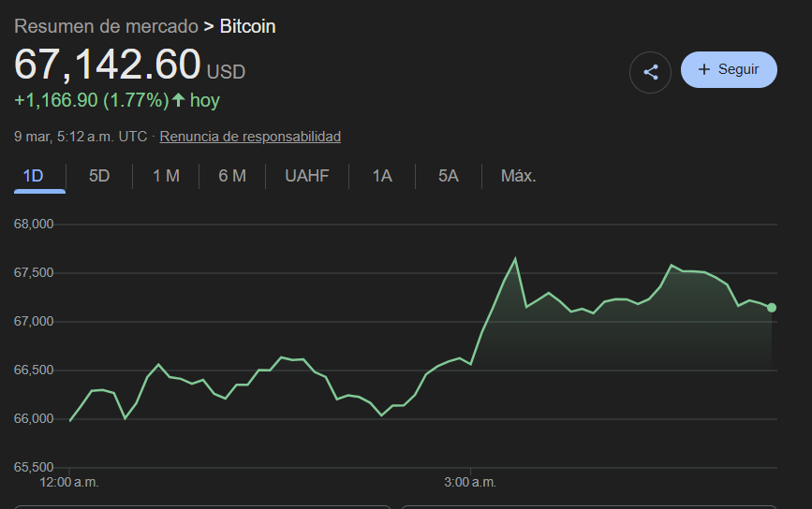Switch to the 5A range tab
This screenshot has height=509, width=812.
[x=449, y=176]
